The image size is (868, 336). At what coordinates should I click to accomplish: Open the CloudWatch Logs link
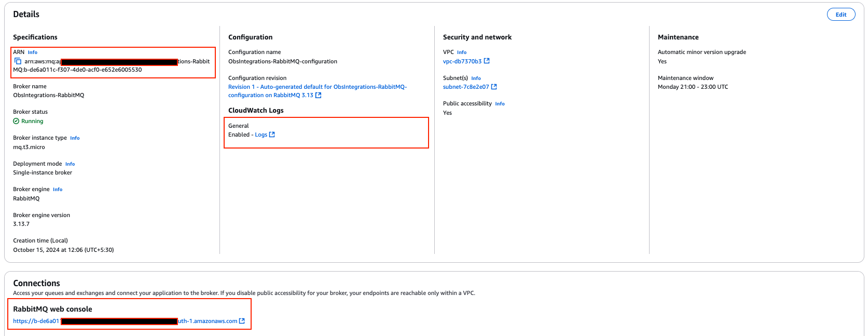260,135
